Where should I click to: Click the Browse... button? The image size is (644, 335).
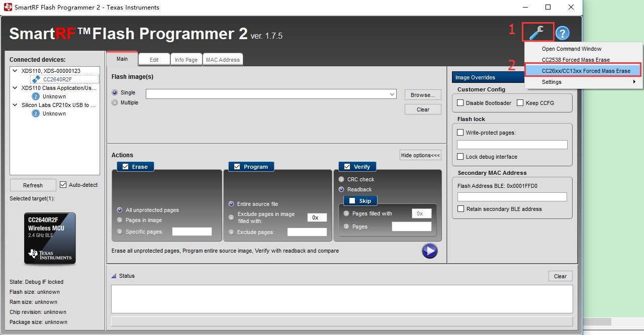[423, 95]
